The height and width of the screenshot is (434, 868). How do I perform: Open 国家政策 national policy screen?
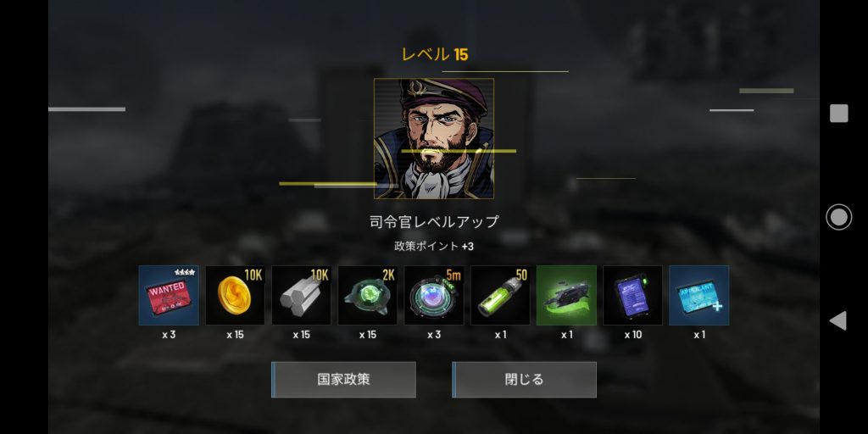[x=343, y=380]
